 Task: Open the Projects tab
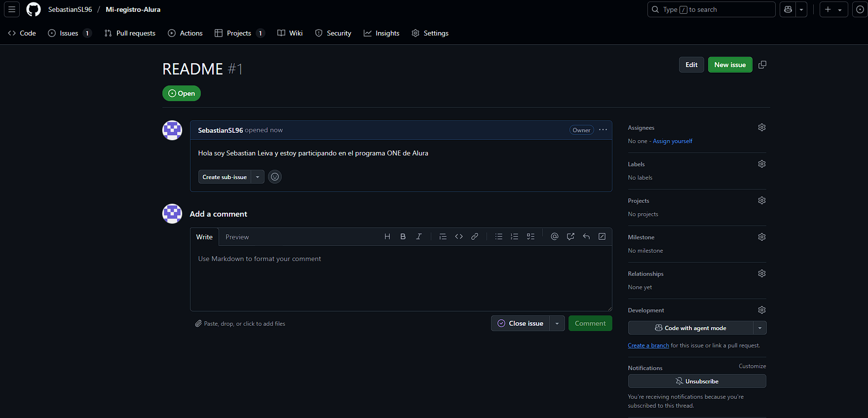tap(240, 33)
